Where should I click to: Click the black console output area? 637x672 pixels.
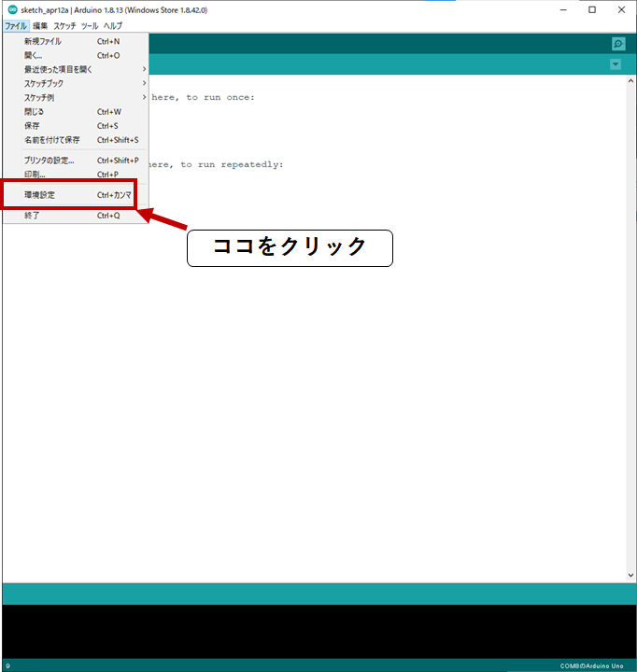point(319,631)
